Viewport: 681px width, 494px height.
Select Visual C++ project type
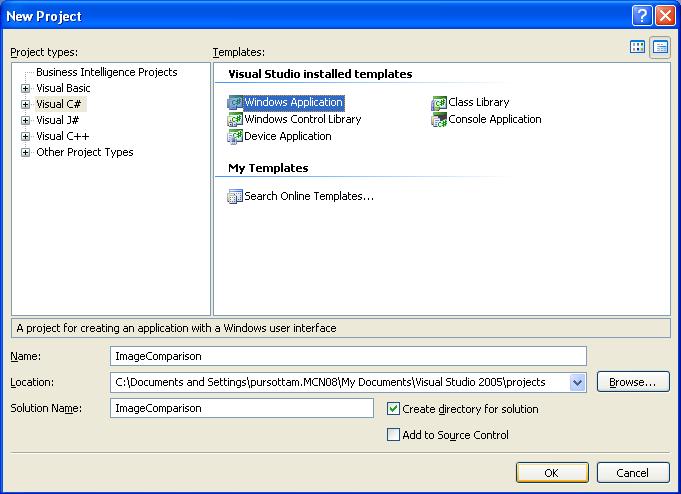coord(63,136)
